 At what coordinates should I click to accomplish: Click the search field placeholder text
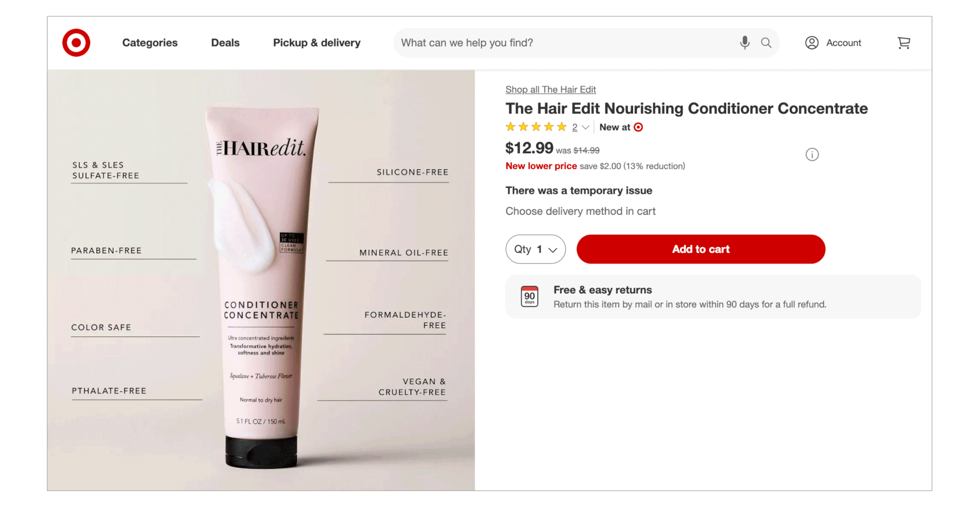pyautogui.click(x=467, y=43)
